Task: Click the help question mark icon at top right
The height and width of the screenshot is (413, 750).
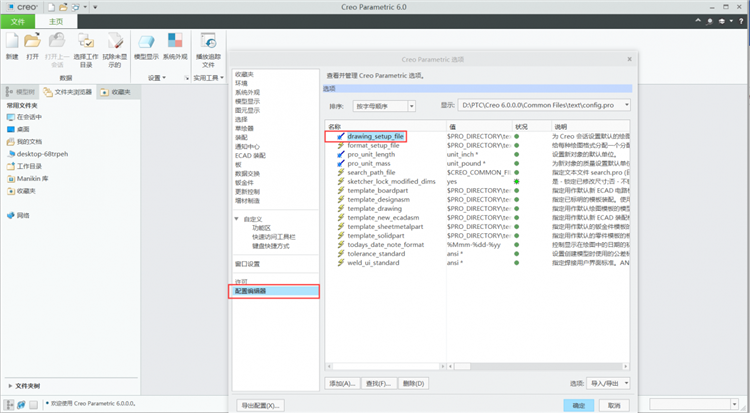Action: pyautogui.click(x=741, y=21)
